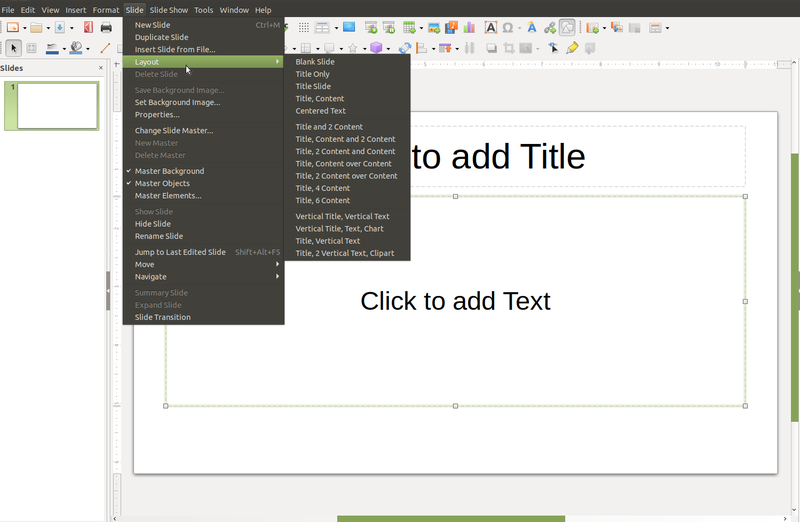Toggle the Show Draw Functions button

(567, 28)
